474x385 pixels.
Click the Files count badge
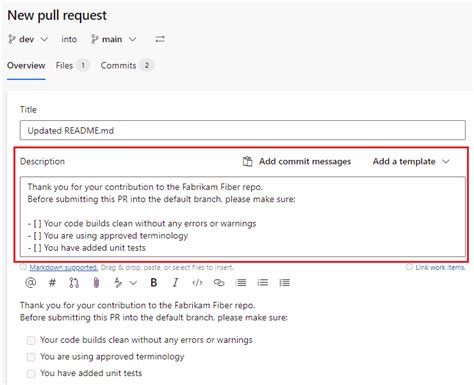coord(83,65)
